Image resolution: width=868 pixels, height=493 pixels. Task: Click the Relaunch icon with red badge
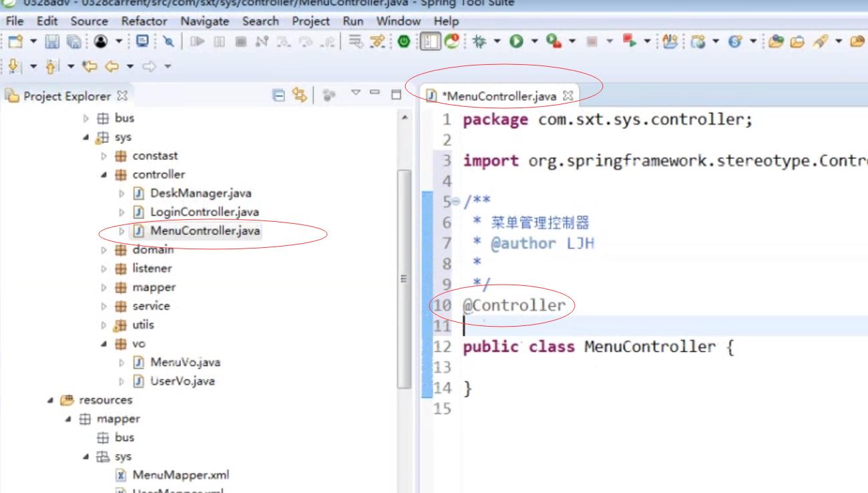[x=451, y=41]
